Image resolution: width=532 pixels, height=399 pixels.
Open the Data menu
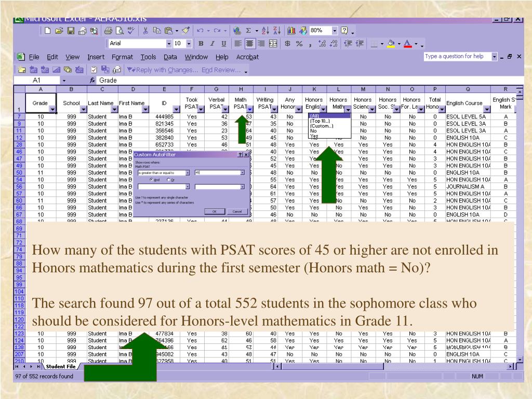[170, 57]
